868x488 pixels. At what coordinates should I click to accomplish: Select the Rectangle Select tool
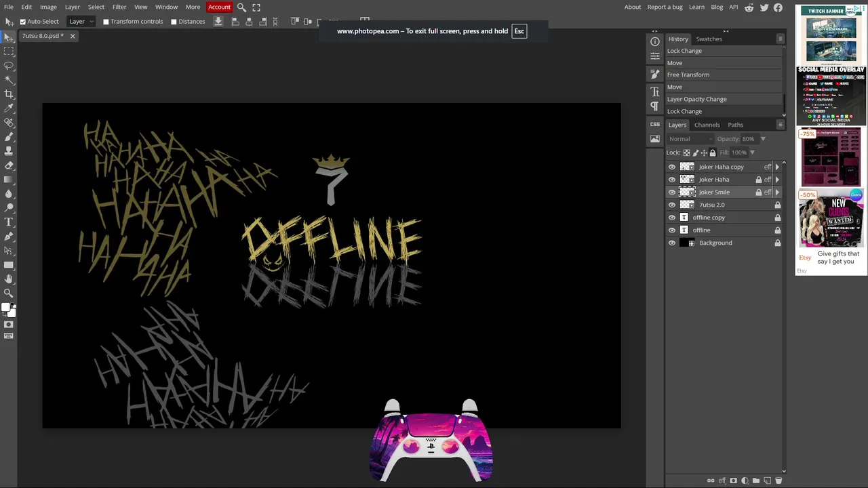click(9, 52)
